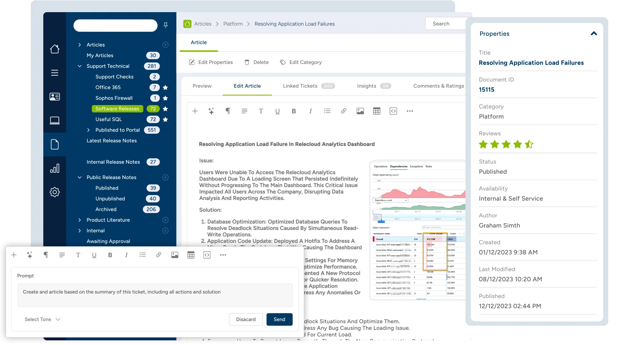Expand the Published to Portal node

[88, 130]
